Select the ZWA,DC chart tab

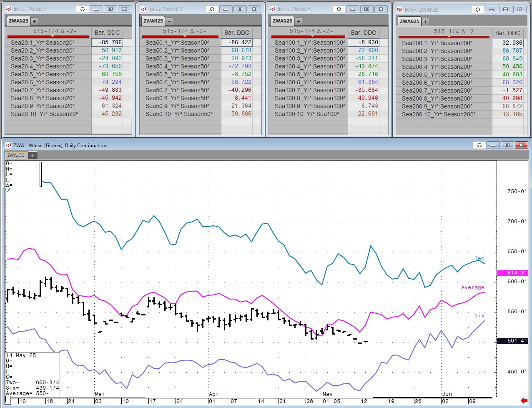[x=16, y=155]
